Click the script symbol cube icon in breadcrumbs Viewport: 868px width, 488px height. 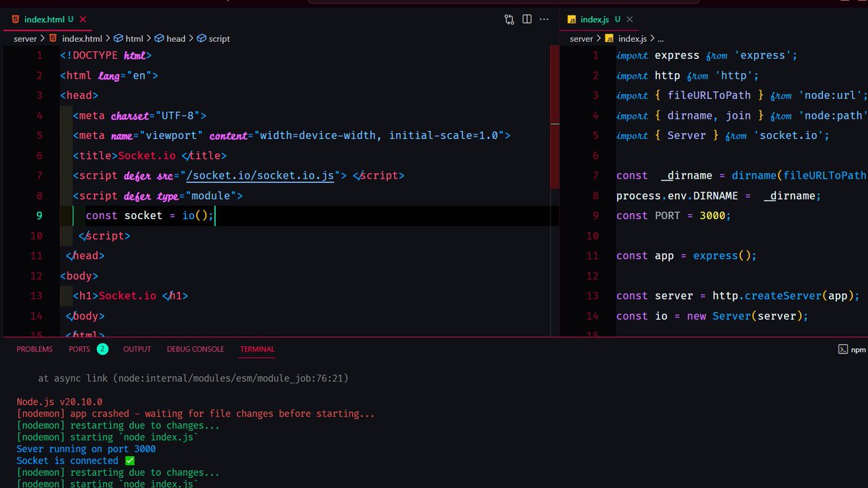(202, 38)
